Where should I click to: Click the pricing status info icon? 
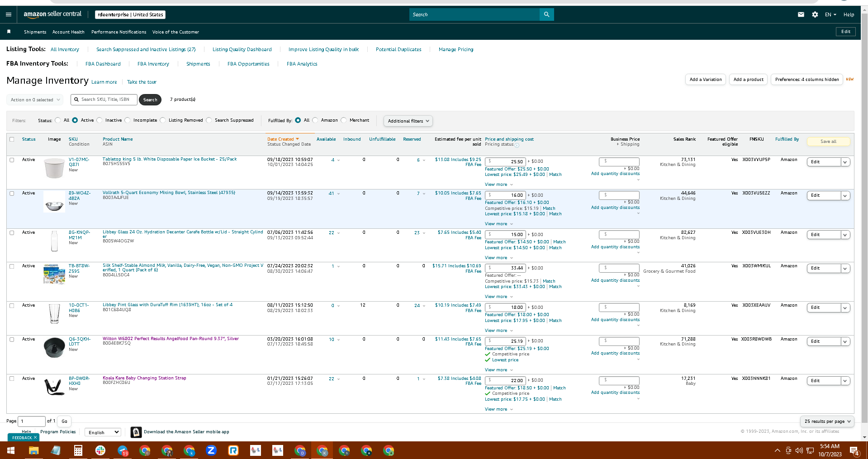pyautogui.click(x=517, y=145)
